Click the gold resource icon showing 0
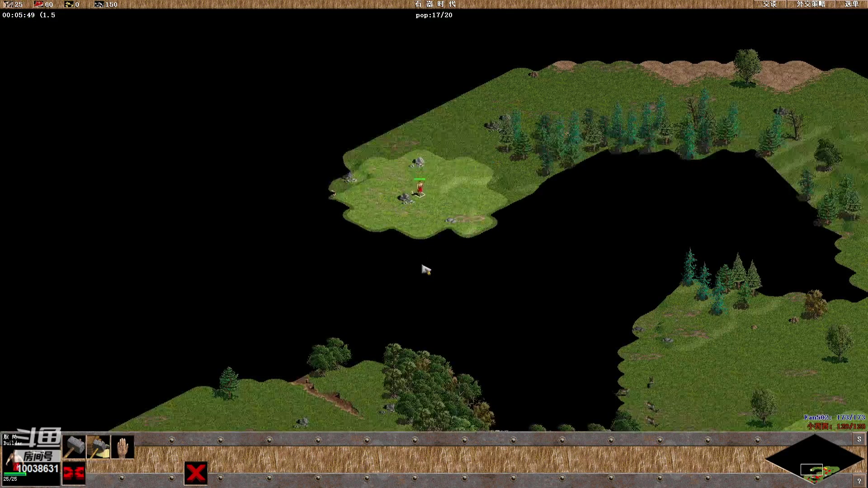The width and height of the screenshot is (868, 488). click(69, 4)
